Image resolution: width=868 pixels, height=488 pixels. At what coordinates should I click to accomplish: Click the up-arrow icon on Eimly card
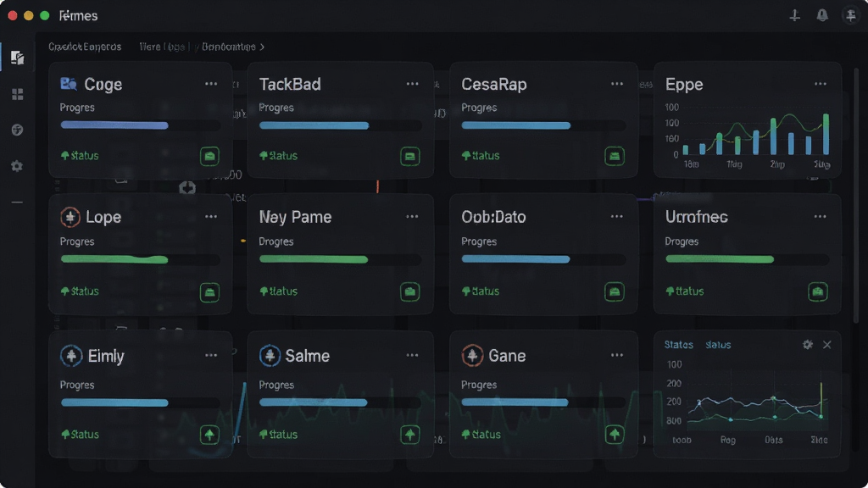210,435
